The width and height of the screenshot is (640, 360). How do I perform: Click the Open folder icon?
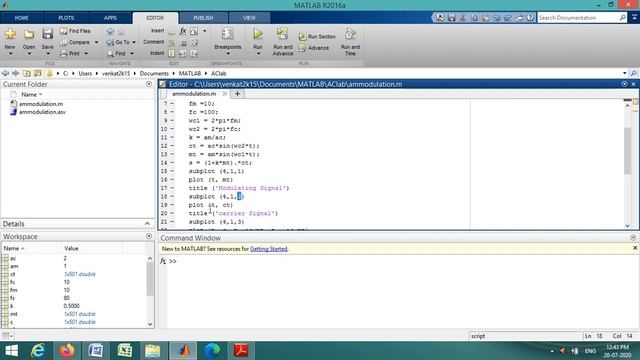29,34
